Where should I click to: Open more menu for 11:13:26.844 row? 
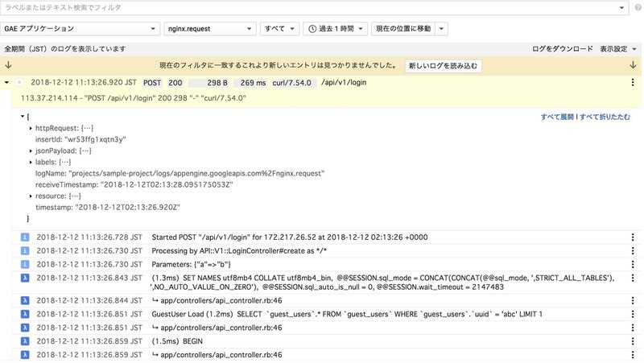tap(633, 300)
